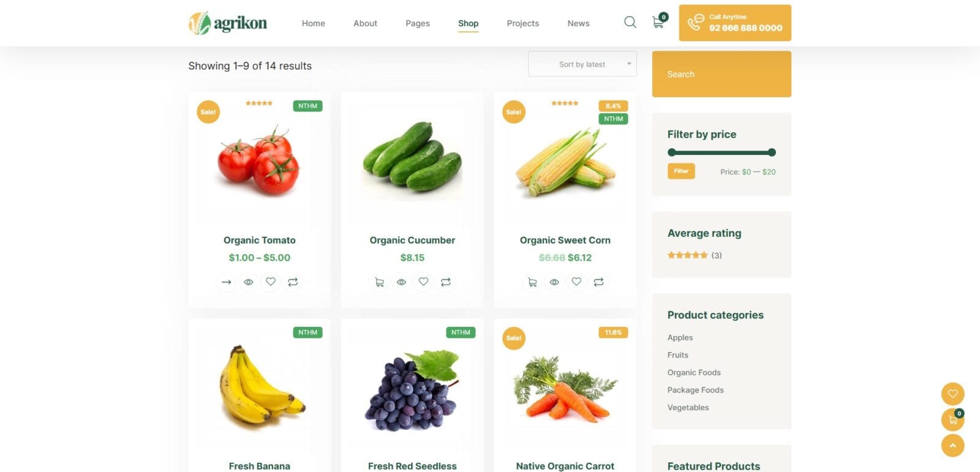Open the search magnifier icon in header
This screenshot has width=980, height=472.
pos(630,23)
